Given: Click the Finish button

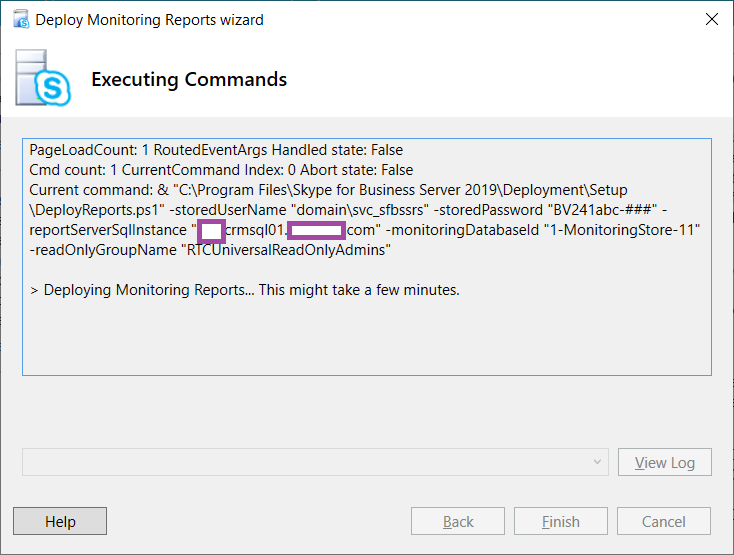Looking at the screenshot, I should coord(561,521).
